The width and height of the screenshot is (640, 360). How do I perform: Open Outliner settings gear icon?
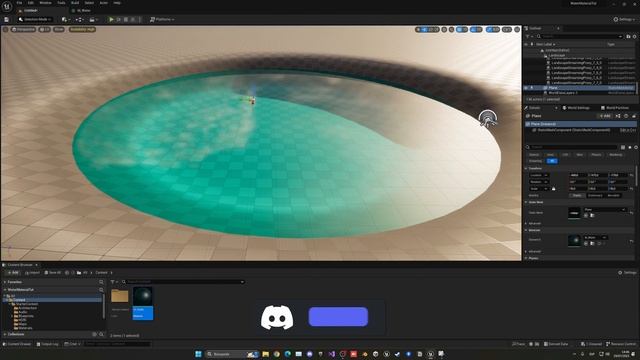point(635,36)
